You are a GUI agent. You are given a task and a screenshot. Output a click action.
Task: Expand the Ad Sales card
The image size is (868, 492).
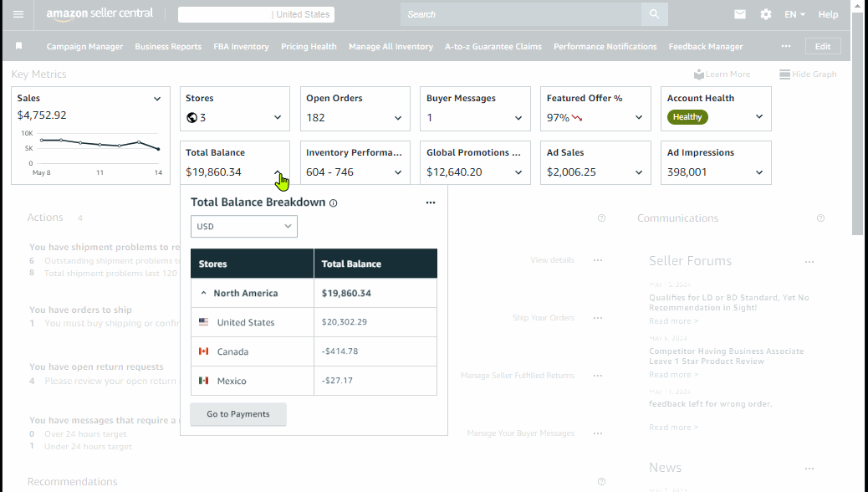(x=639, y=172)
